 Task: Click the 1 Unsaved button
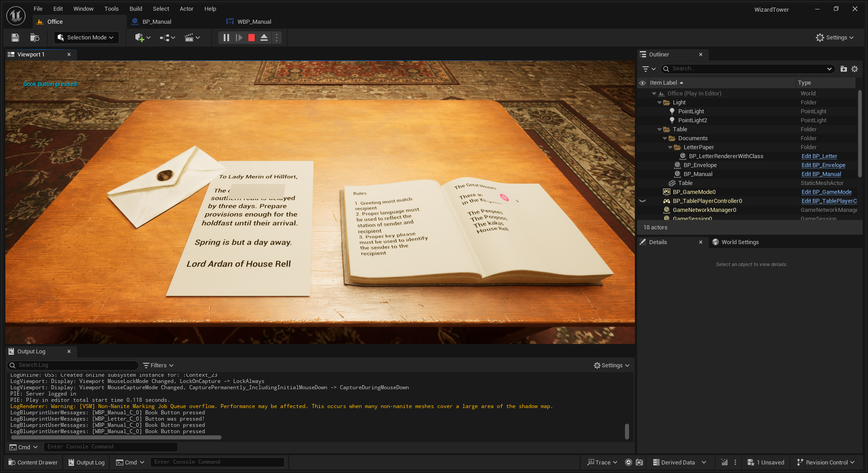[766, 462]
